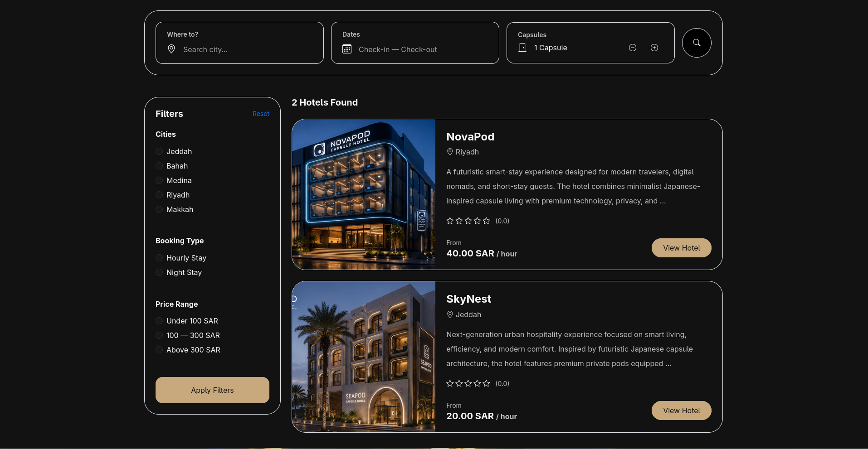Select 100 — 300 SAR price range
This screenshot has width=868, height=449.
coord(159,335)
